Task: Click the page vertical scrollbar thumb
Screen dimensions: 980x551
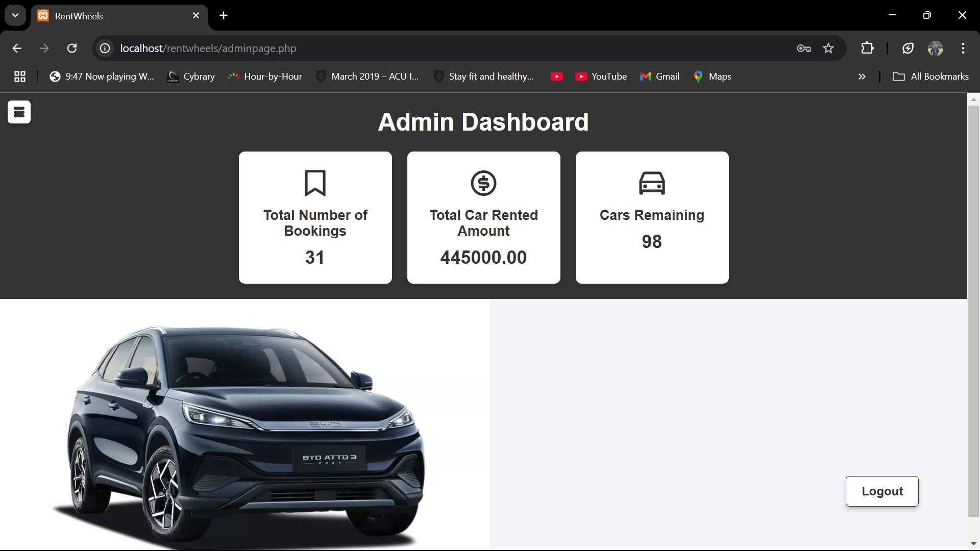Action: pos(973,311)
